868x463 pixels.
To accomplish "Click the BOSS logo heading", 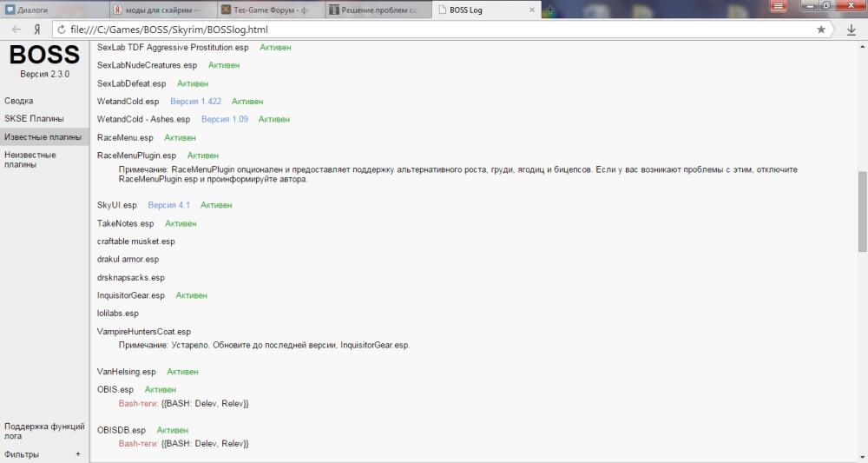I will (44, 54).
